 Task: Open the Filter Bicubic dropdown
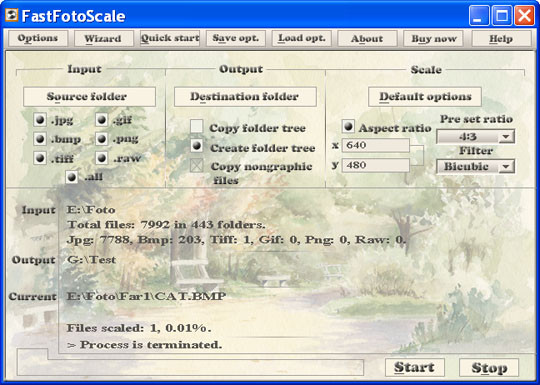pyautogui.click(x=475, y=167)
